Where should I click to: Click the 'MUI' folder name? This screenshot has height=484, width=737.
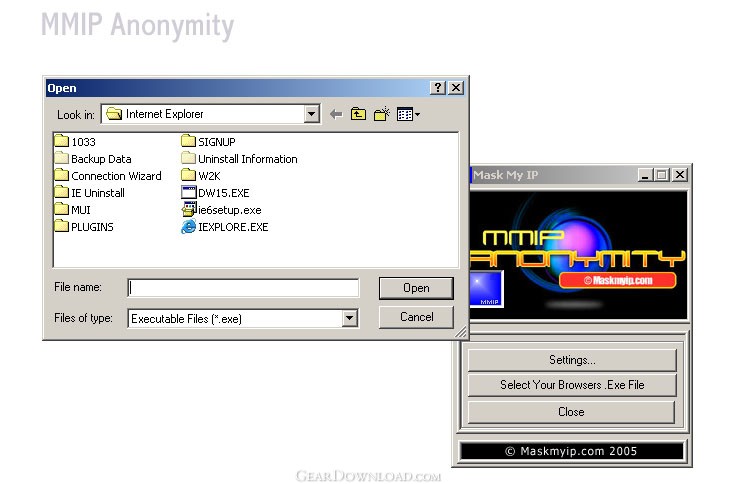pyautogui.click(x=80, y=210)
